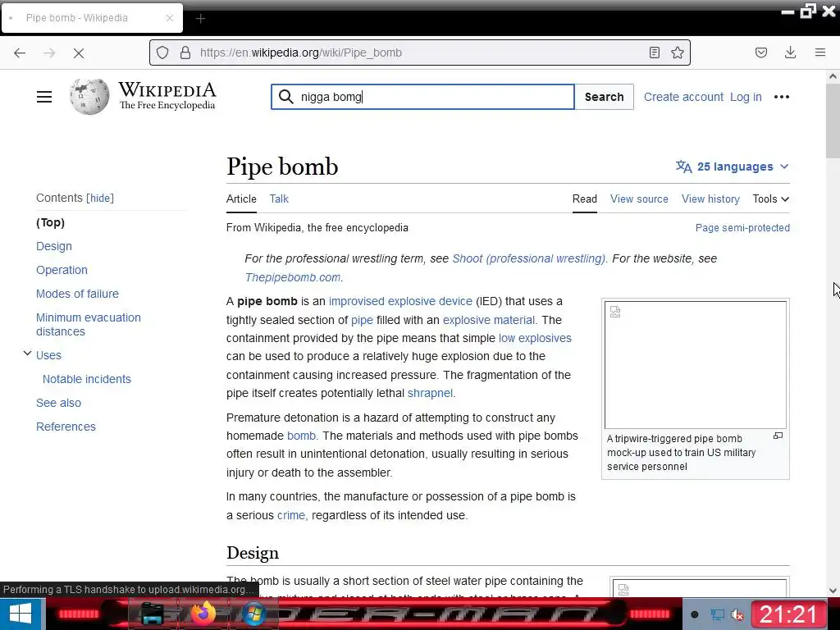Image resolution: width=840 pixels, height=630 pixels.
Task: Open the View source tab
Action: point(639,199)
